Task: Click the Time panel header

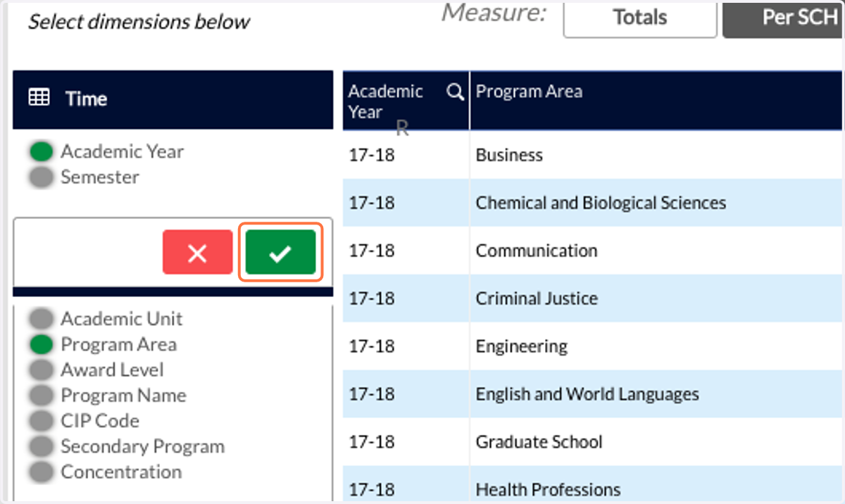Action: pyautogui.click(x=173, y=99)
